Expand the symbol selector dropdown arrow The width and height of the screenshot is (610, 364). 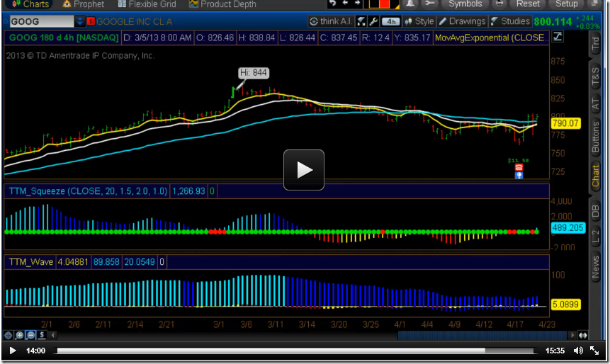click(80, 21)
